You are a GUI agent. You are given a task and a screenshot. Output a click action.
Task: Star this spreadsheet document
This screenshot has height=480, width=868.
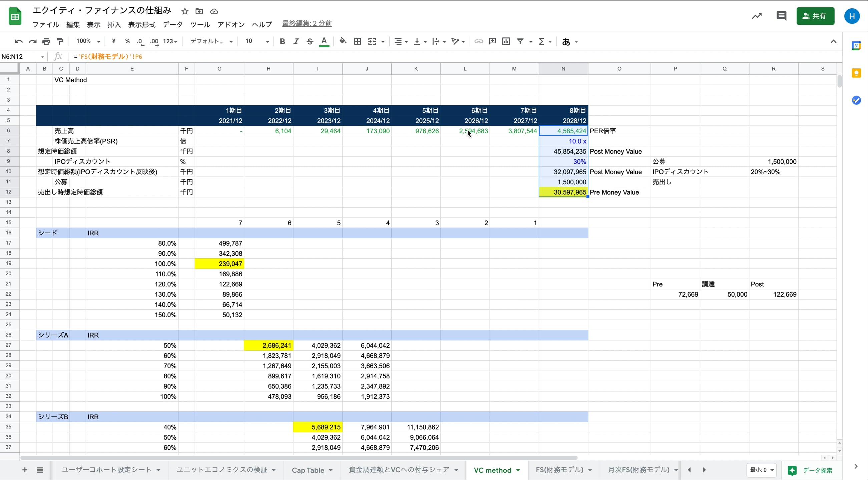pyautogui.click(x=185, y=11)
